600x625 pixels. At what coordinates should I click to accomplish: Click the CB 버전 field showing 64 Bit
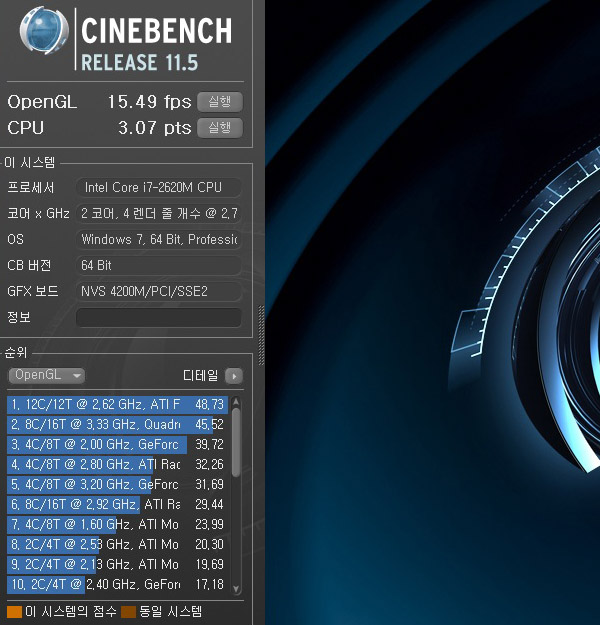[x=159, y=265]
